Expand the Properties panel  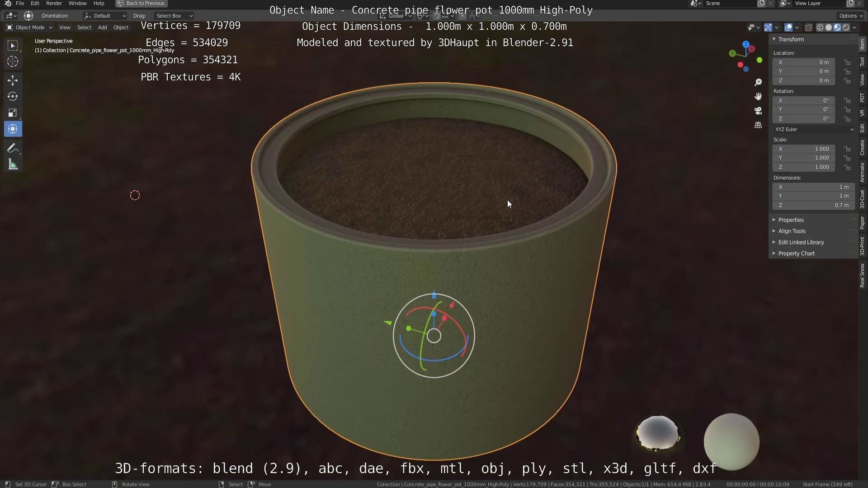click(813, 220)
